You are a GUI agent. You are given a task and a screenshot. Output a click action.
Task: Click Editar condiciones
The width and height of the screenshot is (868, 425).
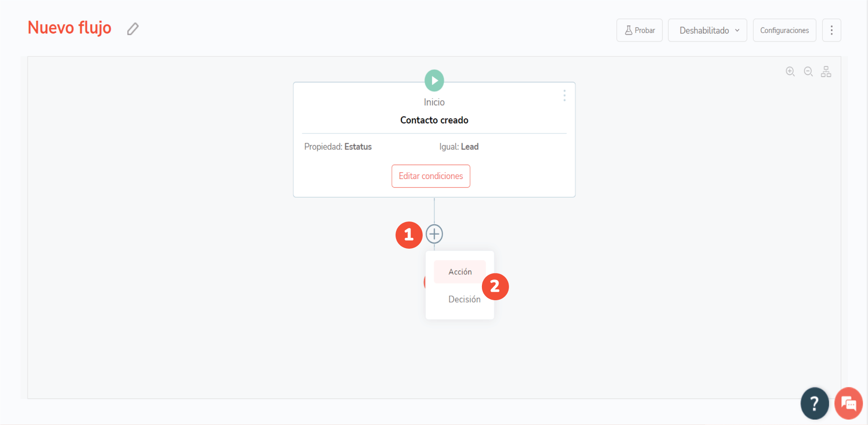pos(430,176)
